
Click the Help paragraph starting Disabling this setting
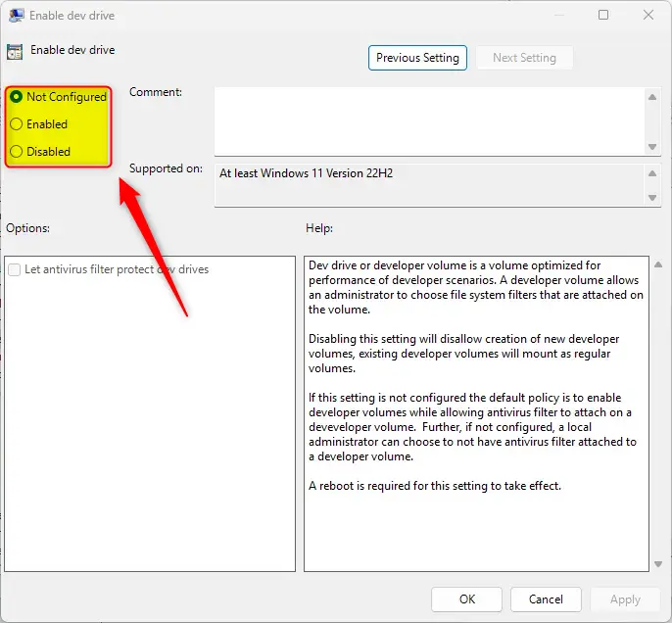tap(463, 354)
